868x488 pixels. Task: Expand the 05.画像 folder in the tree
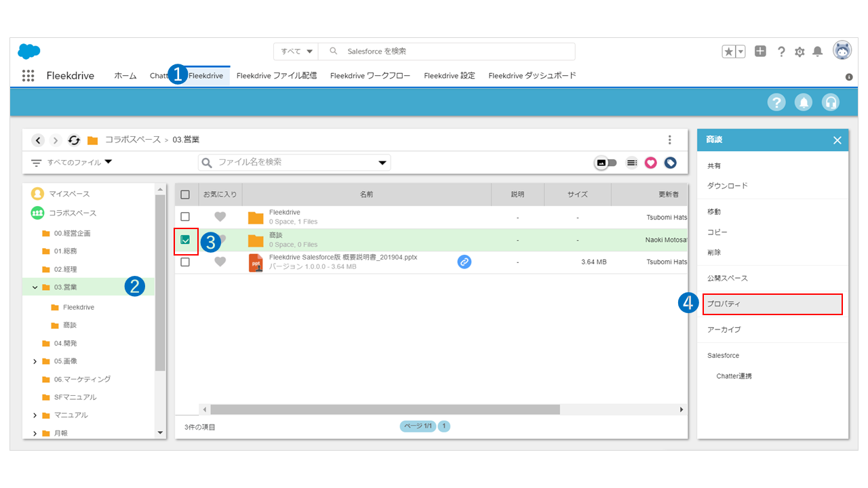35,361
